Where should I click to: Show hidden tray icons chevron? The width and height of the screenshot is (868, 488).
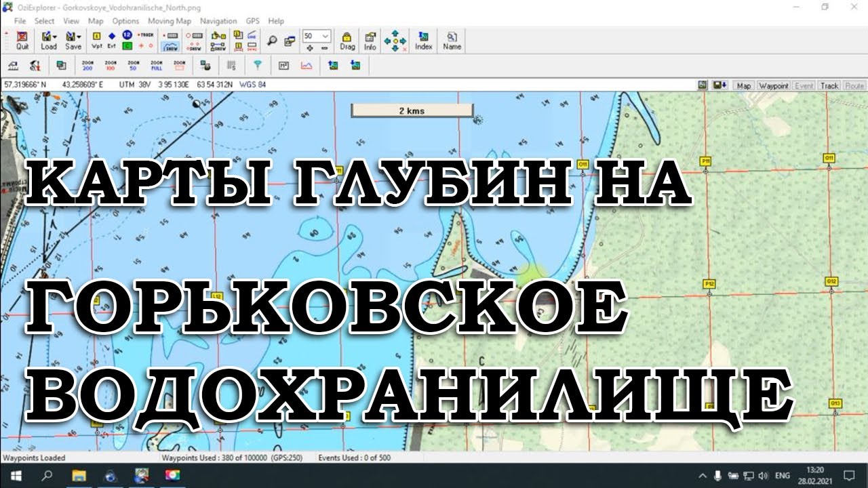[x=703, y=475]
